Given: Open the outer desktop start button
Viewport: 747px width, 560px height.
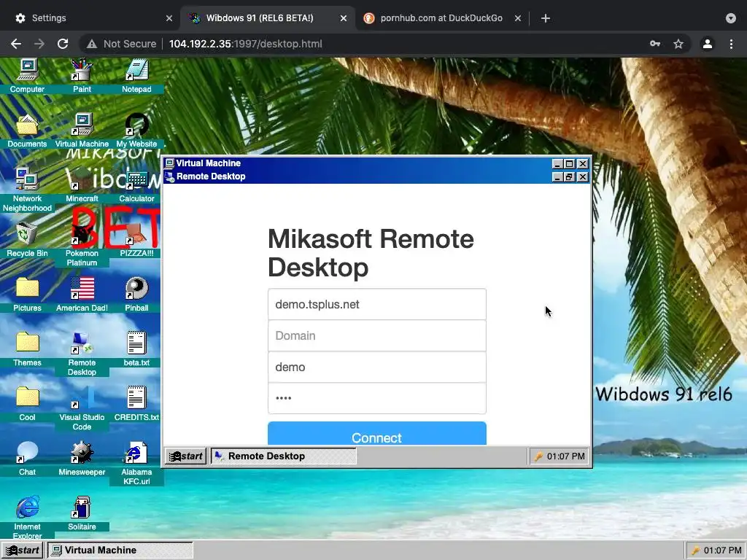Looking at the screenshot, I should 22,551.
